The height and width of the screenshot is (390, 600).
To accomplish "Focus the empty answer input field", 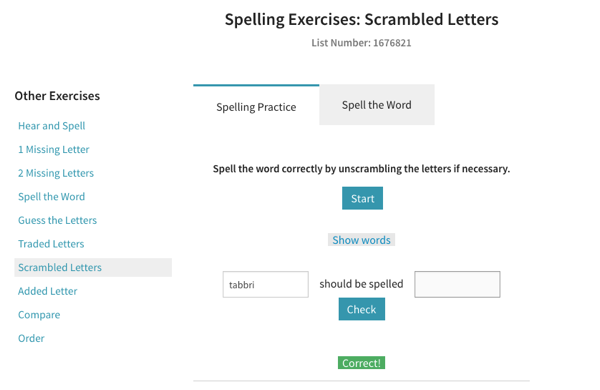I will tap(457, 284).
